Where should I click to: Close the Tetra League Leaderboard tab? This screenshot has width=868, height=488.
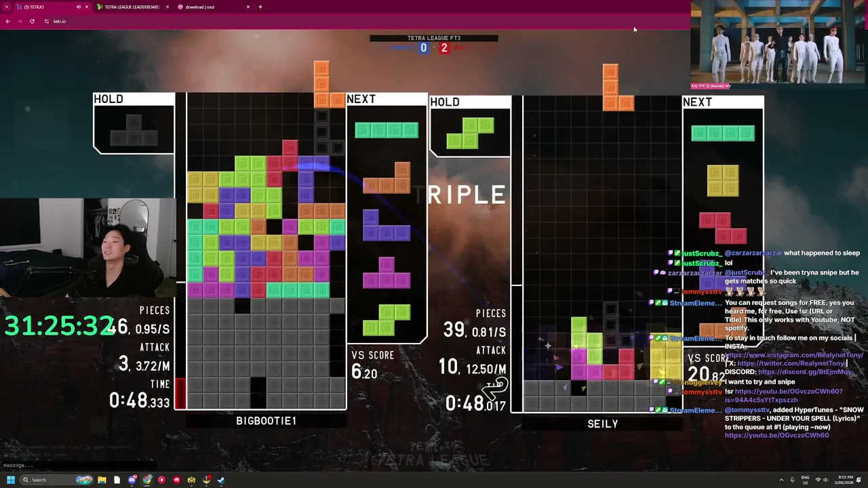tap(167, 7)
